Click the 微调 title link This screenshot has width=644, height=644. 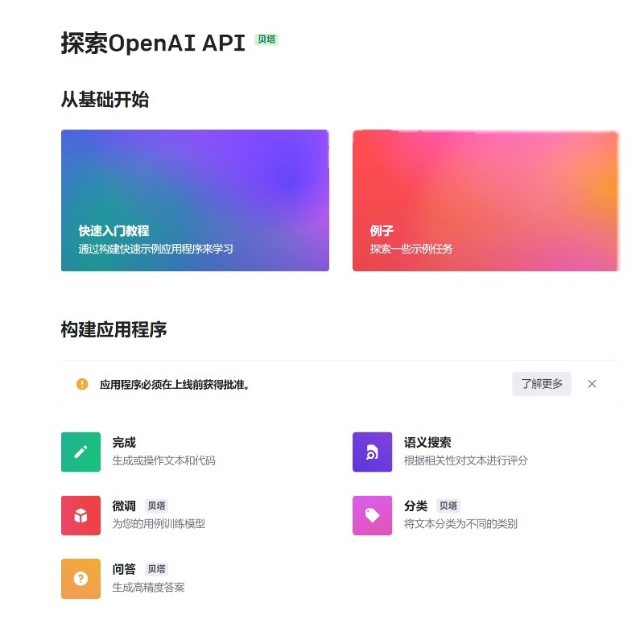(124, 506)
